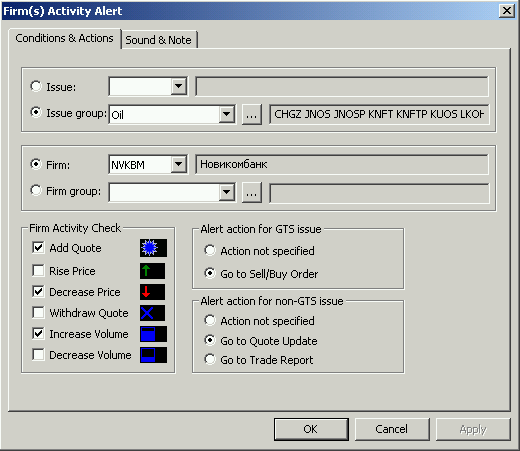
Task: Click the Decrease Volume icon swatch
Action: 153,355
